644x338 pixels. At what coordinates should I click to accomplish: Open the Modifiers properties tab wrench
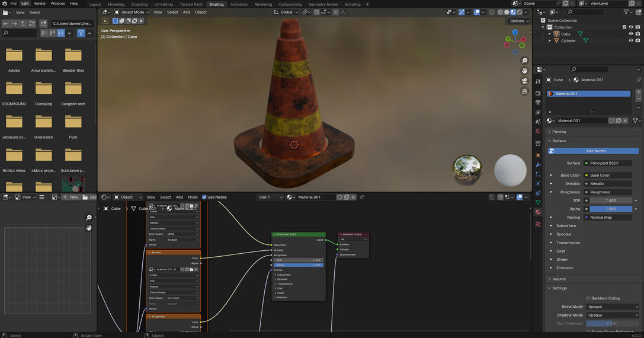click(x=538, y=165)
